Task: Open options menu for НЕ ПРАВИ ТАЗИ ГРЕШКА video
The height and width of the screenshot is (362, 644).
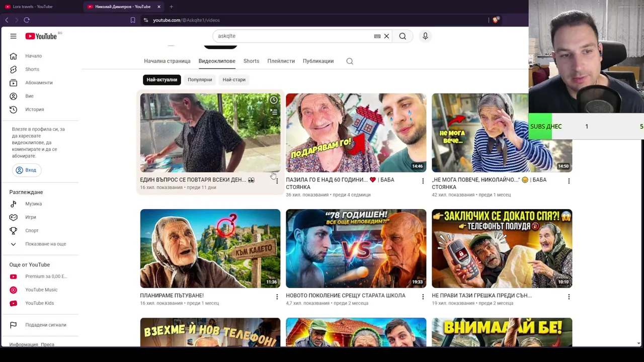Action: 569,297
